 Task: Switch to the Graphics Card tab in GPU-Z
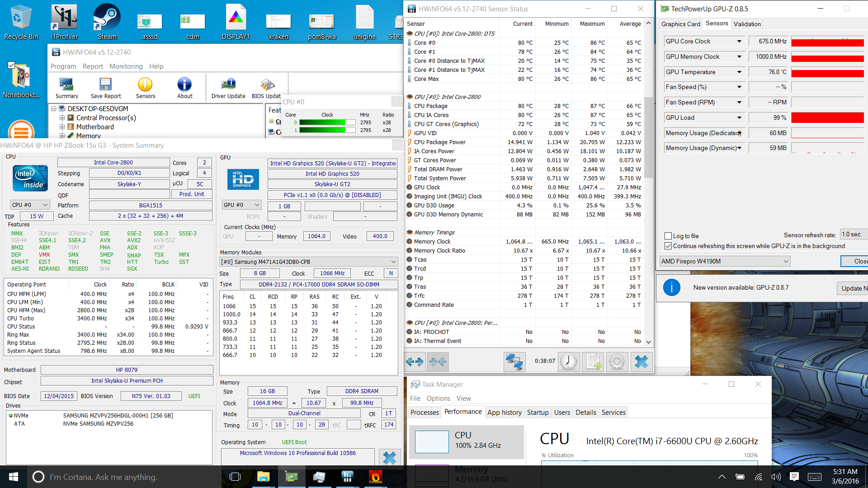[x=680, y=24]
